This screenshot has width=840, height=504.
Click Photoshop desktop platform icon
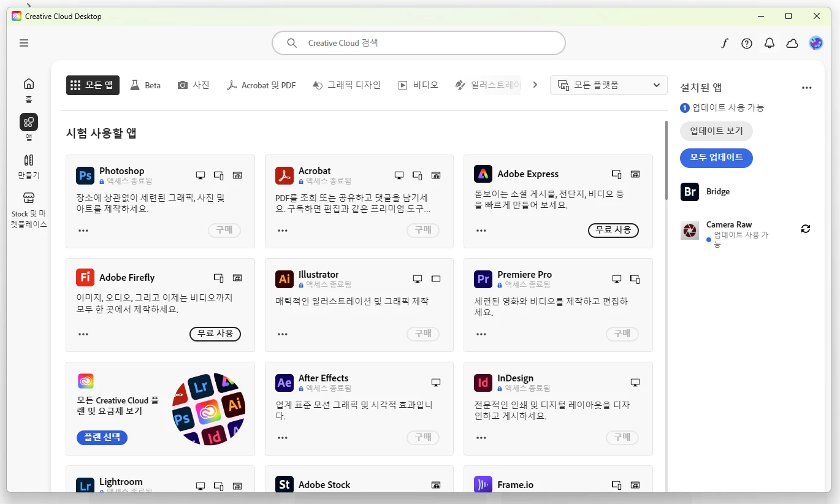[x=200, y=175]
